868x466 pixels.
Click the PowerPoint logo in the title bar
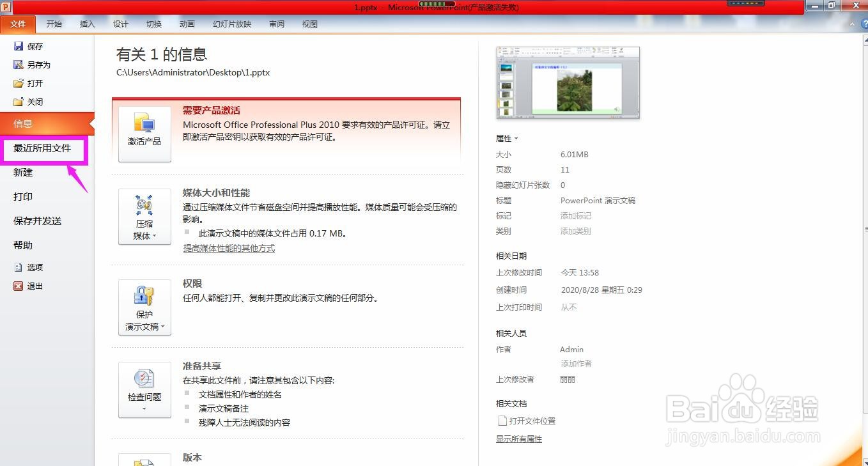pyautogui.click(x=6, y=6)
